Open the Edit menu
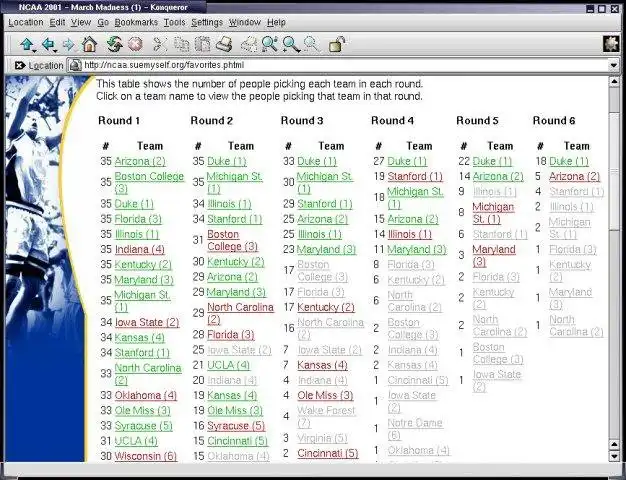 [x=57, y=22]
